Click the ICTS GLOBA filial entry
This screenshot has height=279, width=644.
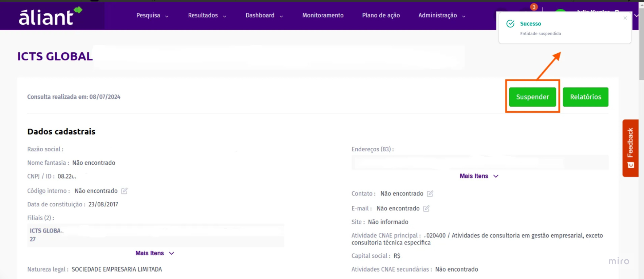pyautogui.click(x=156, y=235)
